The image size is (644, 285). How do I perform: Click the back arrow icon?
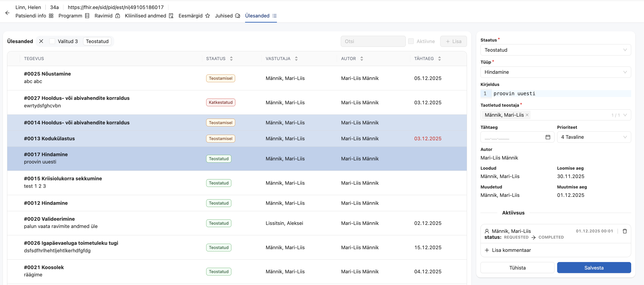click(7, 13)
